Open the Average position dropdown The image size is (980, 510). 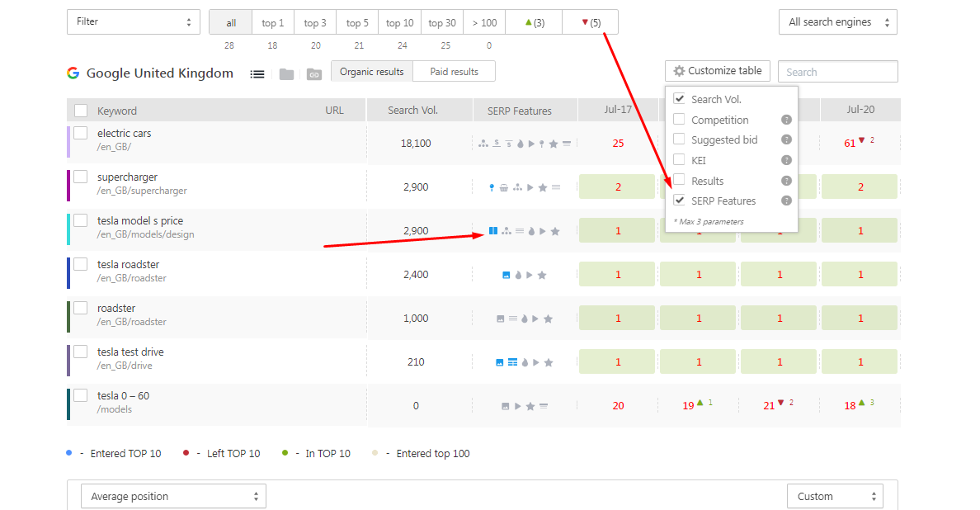(x=174, y=496)
